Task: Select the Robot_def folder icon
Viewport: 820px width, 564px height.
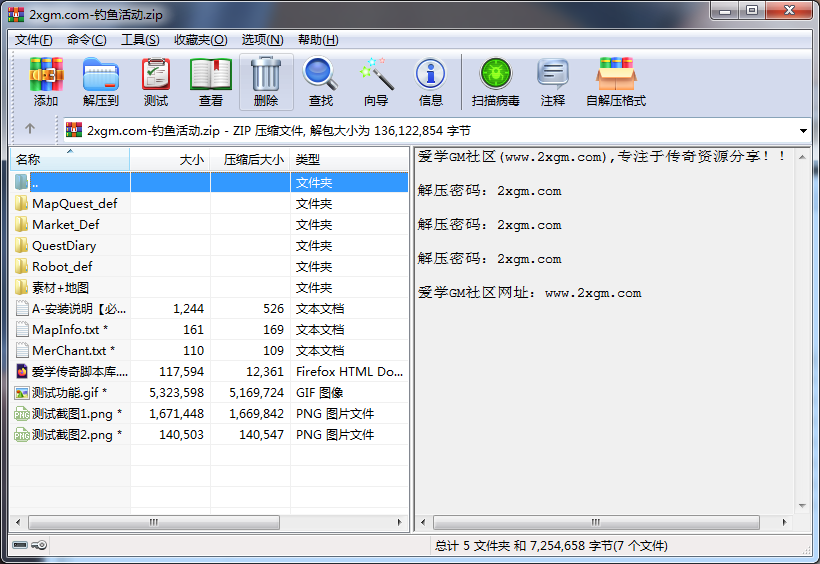Action: pyautogui.click(x=21, y=266)
